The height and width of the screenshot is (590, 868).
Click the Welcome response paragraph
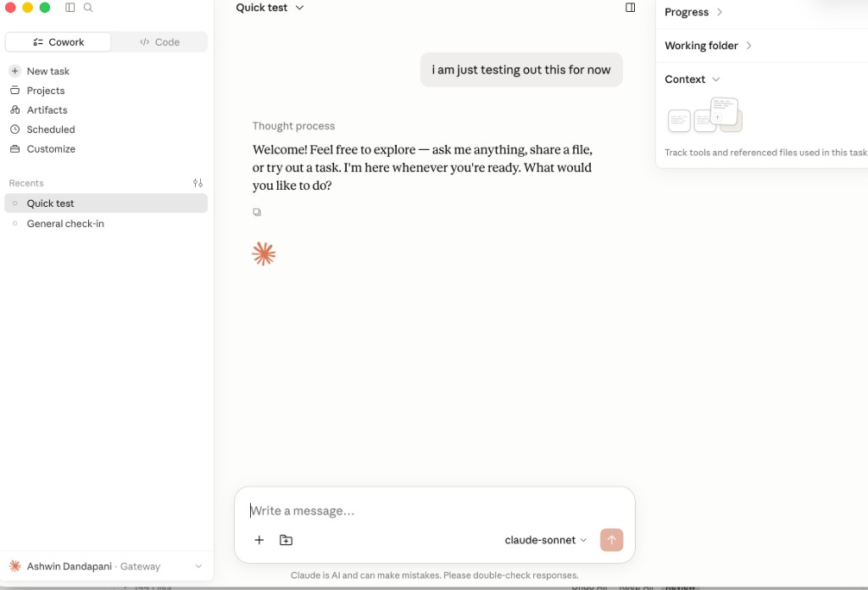tap(422, 167)
